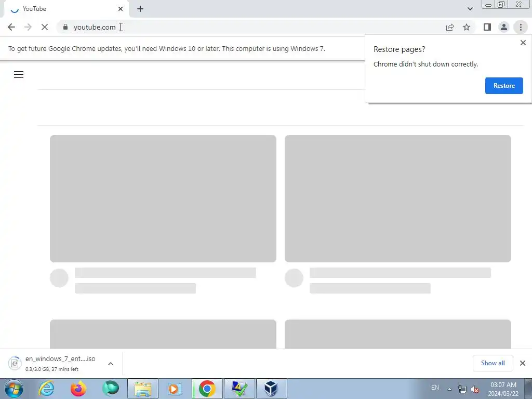
Task: Open the tab search dropdown arrow
Action: [470, 9]
